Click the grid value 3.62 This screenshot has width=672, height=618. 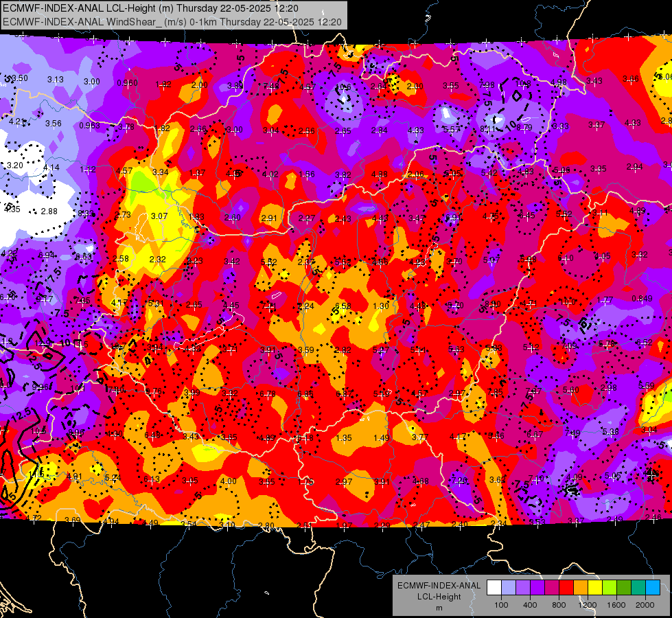click(498, 479)
